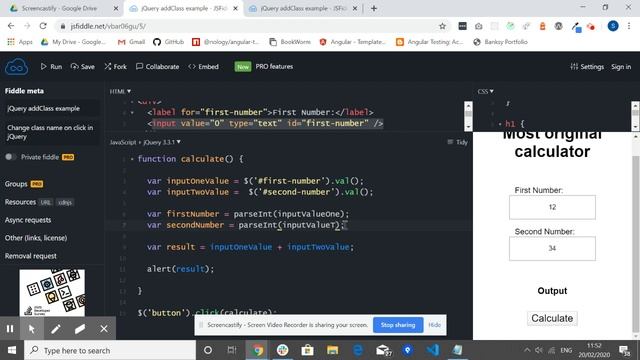Fold the calculate function code arrow

(132, 159)
